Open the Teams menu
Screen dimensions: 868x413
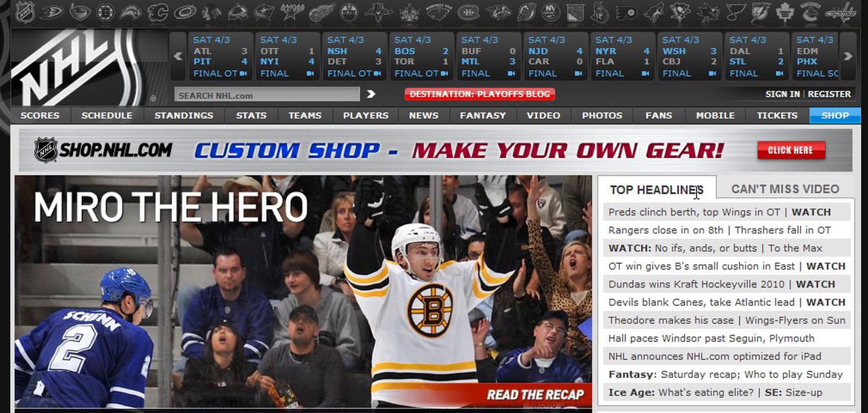tap(305, 115)
